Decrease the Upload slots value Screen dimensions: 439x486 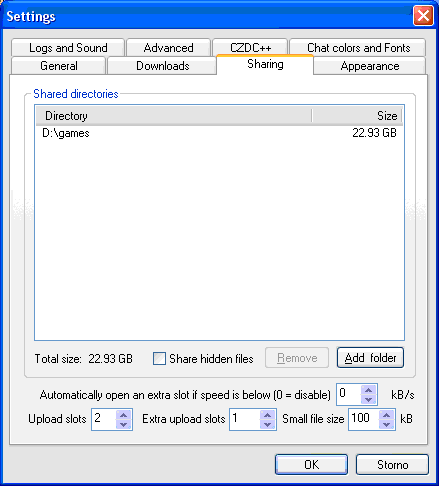coord(123,424)
